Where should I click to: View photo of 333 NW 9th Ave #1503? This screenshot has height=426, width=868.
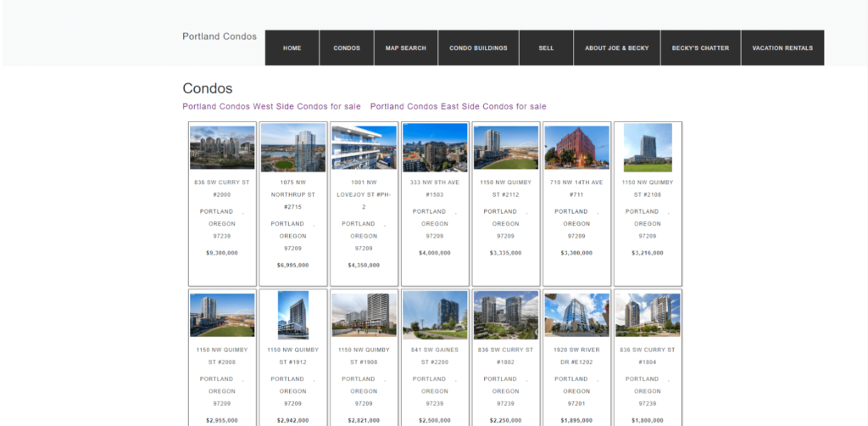tap(435, 148)
